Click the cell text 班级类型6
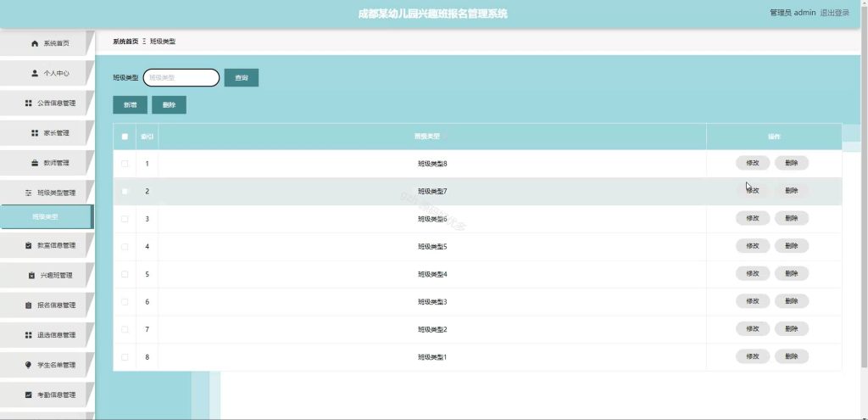Viewport: 868px width, 420px height. tap(432, 219)
